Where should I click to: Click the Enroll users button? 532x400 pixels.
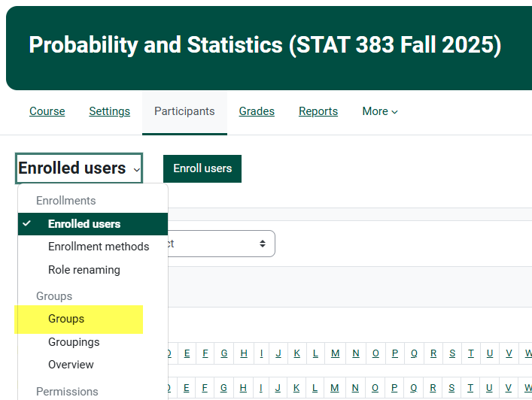202,168
